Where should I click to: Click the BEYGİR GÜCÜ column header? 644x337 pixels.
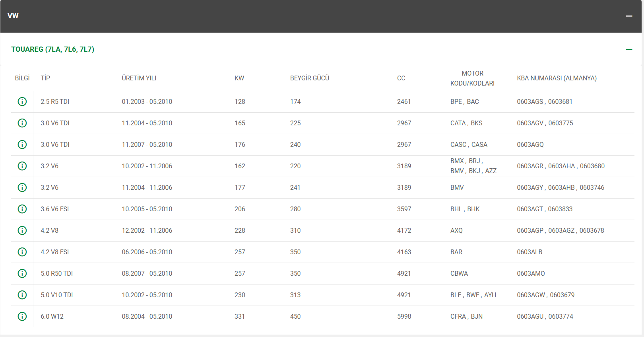309,78
